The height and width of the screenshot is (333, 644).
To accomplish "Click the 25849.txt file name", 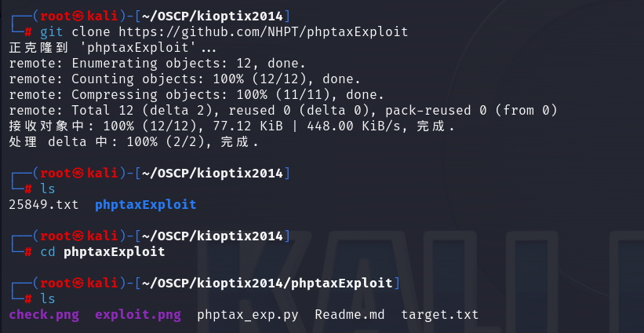I will [x=44, y=205].
